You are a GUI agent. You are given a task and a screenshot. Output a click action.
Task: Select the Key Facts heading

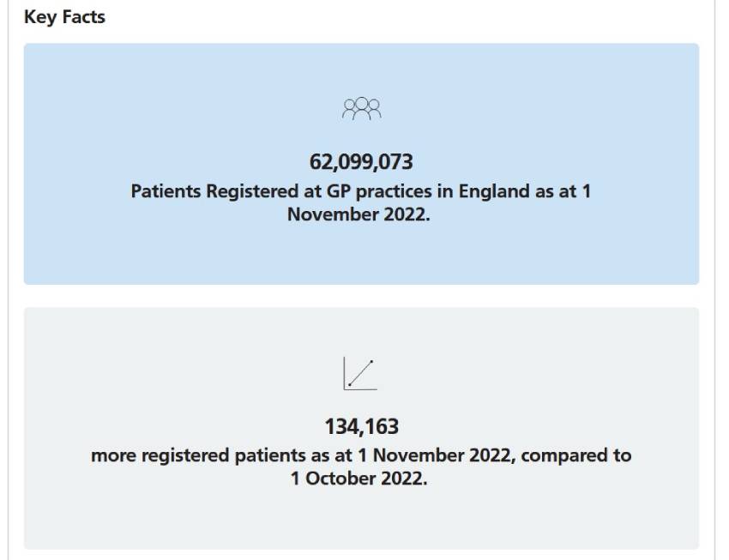tap(64, 17)
